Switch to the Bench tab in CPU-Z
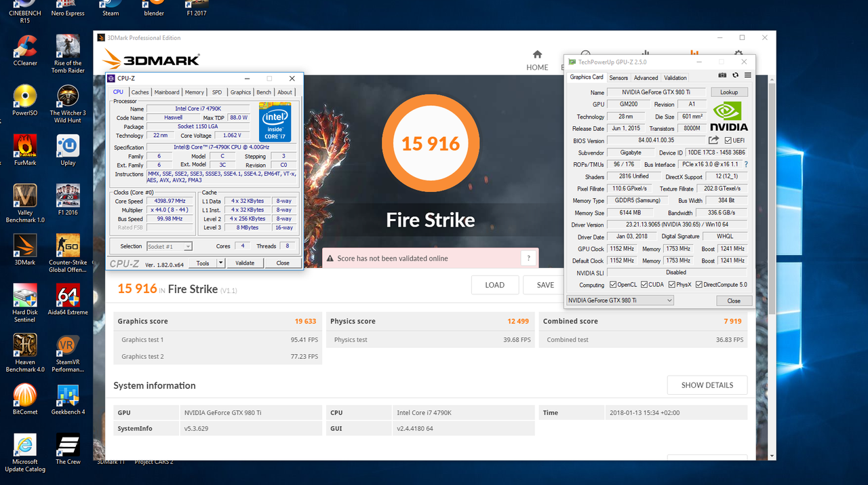Image resolution: width=868 pixels, height=485 pixels. pyautogui.click(x=264, y=92)
